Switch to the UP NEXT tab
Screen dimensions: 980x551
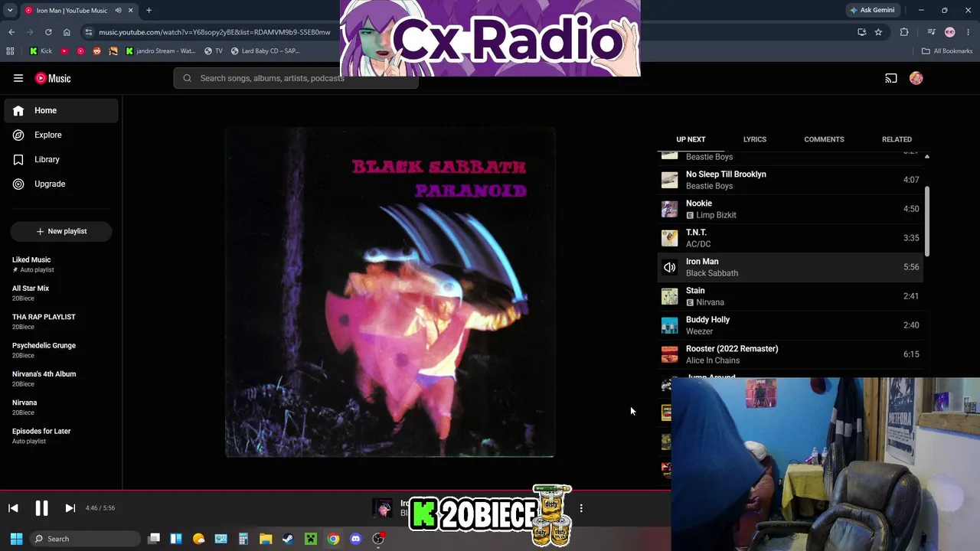coord(691,139)
